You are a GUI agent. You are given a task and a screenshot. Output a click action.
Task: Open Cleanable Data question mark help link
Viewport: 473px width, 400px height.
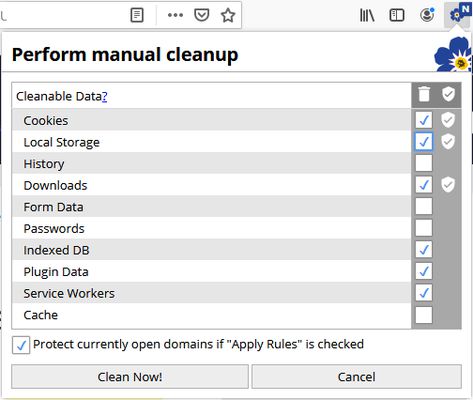[x=104, y=96]
